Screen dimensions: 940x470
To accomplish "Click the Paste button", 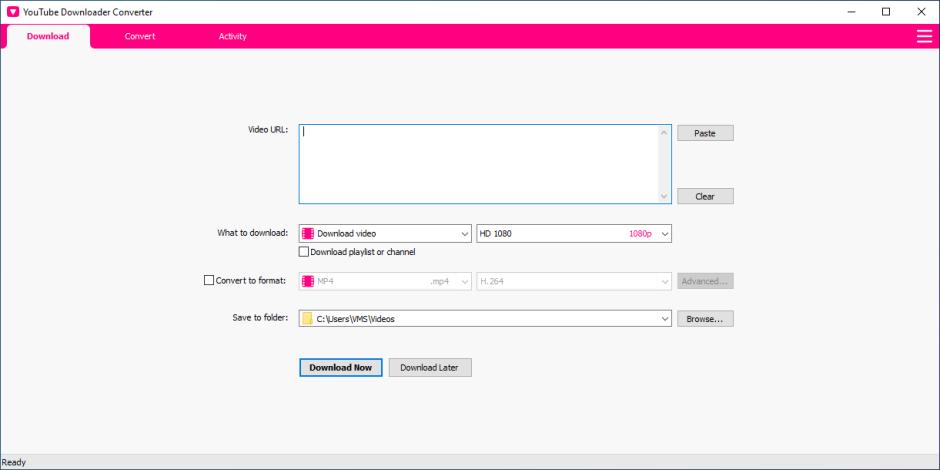I will [705, 133].
